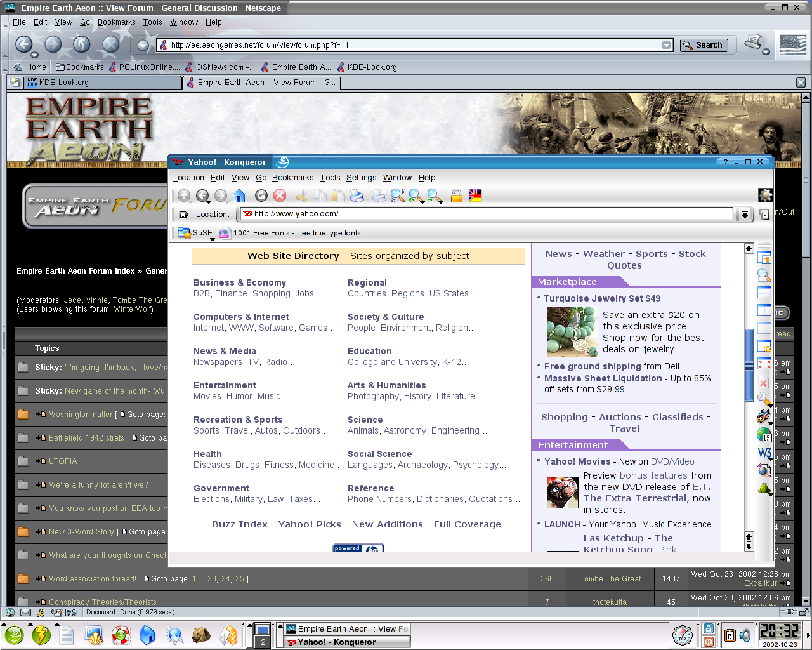Click the OSNews.com bookmark in Netscape

(x=219, y=67)
